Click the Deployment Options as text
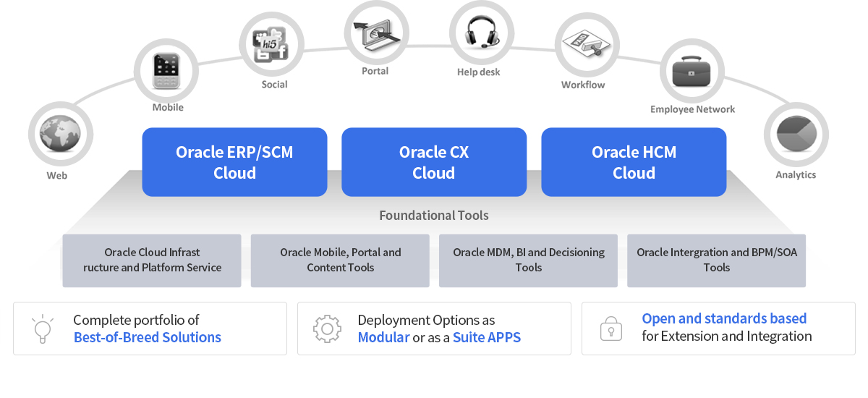868x398 pixels. point(426,320)
